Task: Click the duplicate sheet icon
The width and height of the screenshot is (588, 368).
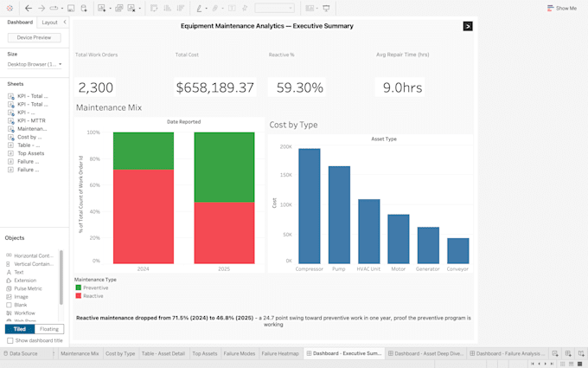Action: (x=118, y=8)
